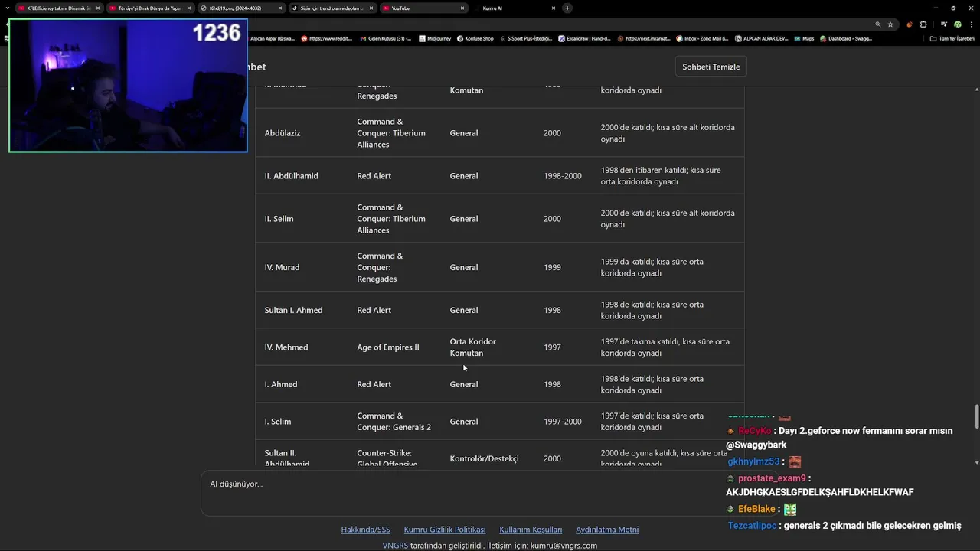Switch to Sizin için trend olan videoları tab
This screenshot has width=980, height=551.
pos(332,8)
